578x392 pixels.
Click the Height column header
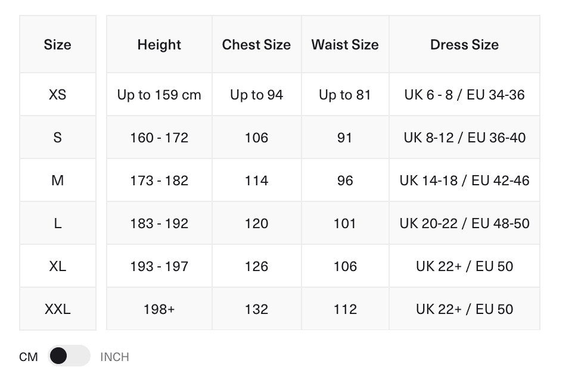click(x=159, y=45)
